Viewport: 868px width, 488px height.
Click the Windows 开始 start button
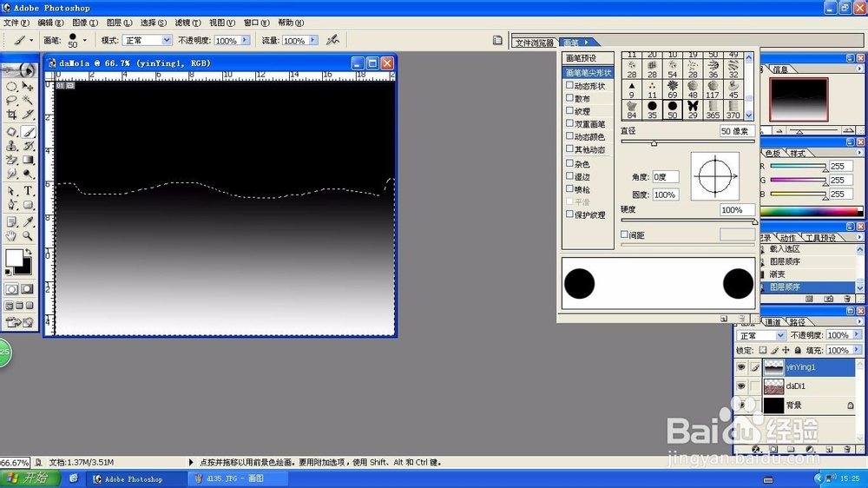(x=29, y=478)
